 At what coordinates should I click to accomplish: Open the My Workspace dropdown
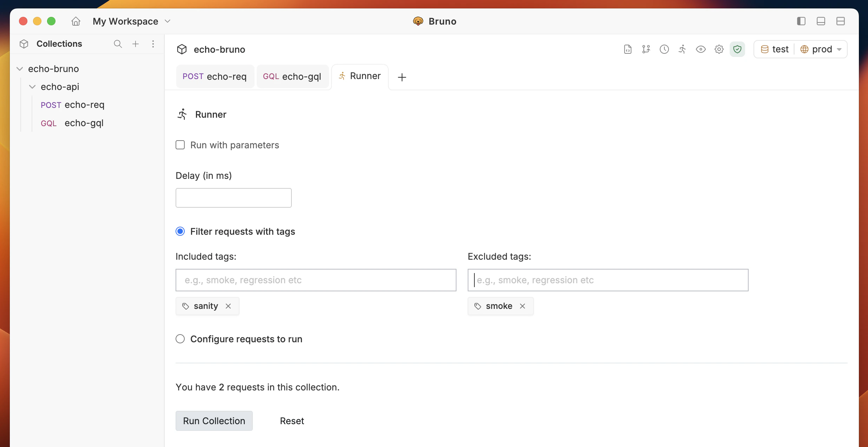click(132, 21)
